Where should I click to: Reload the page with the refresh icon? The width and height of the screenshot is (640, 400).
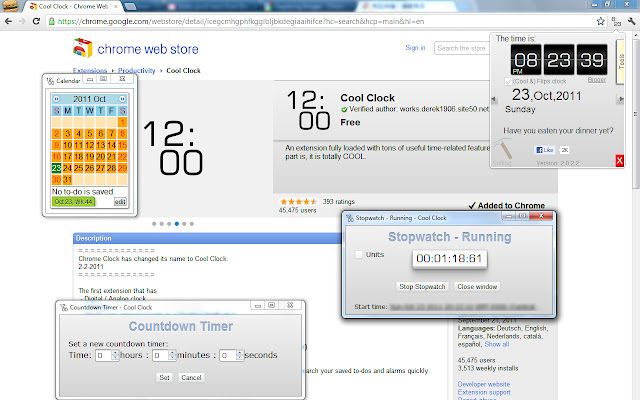pyautogui.click(x=36, y=21)
